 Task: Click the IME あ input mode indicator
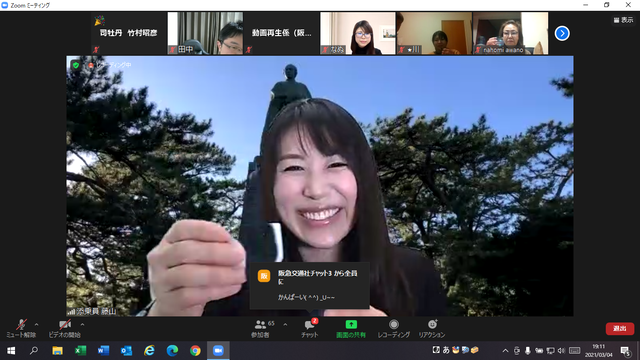point(446,350)
